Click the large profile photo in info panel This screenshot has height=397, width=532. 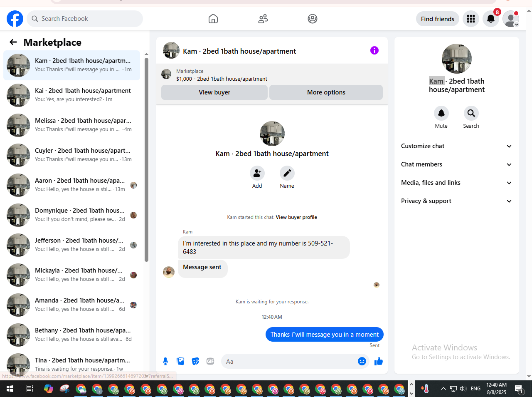(x=457, y=59)
